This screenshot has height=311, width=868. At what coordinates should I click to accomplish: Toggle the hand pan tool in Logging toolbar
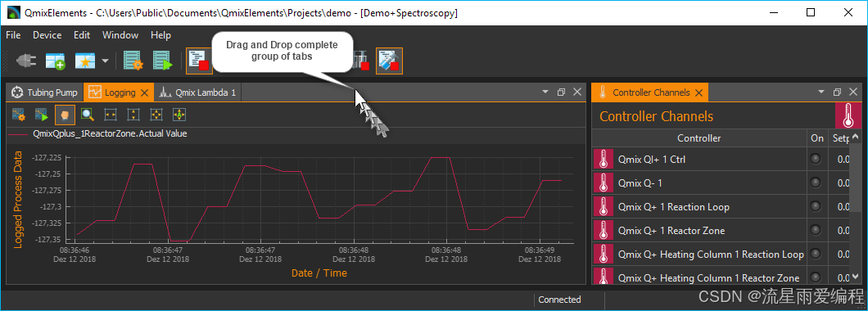pos(65,115)
